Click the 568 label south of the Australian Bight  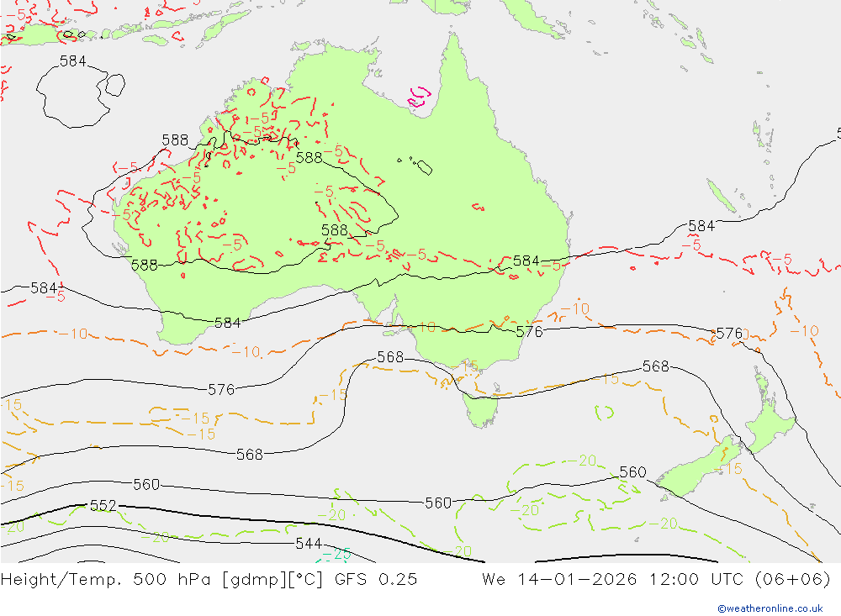click(x=390, y=357)
